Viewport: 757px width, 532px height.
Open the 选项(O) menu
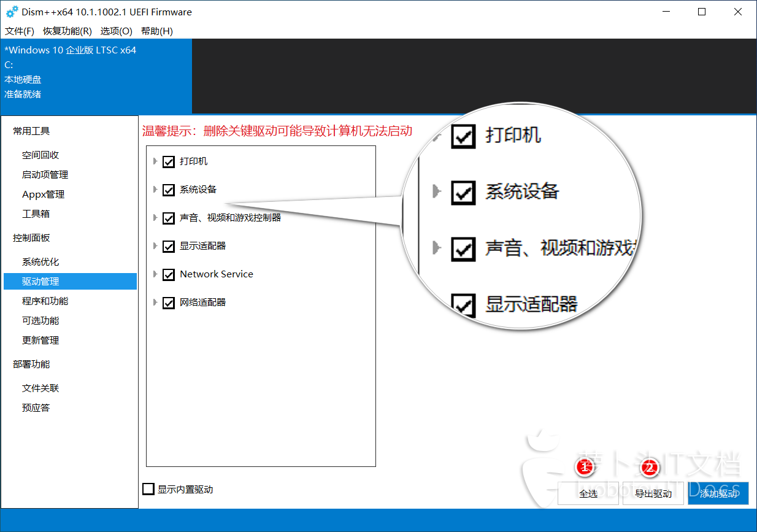click(117, 31)
